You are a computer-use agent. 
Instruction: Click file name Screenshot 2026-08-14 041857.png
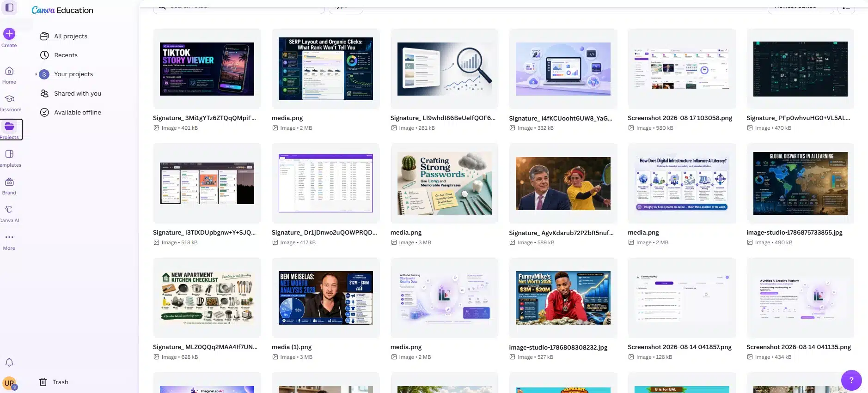tap(679, 347)
